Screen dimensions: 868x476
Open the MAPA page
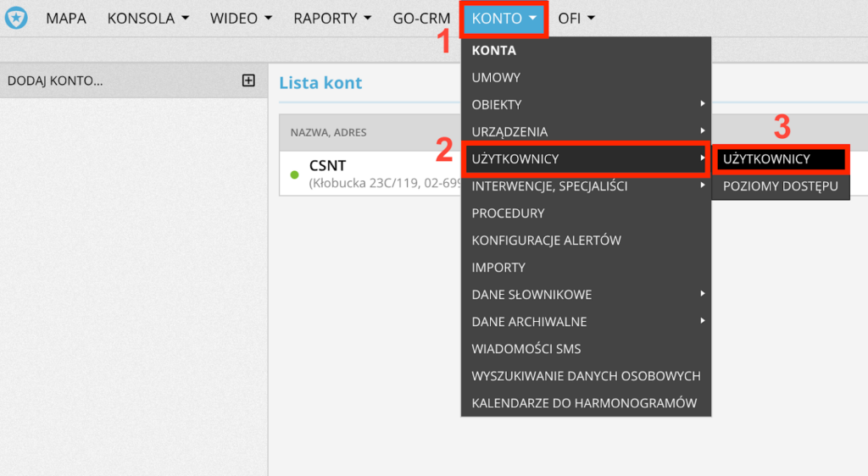tap(66, 19)
